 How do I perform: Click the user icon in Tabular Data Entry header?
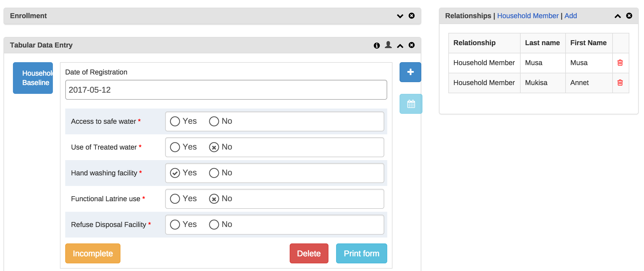tap(388, 45)
